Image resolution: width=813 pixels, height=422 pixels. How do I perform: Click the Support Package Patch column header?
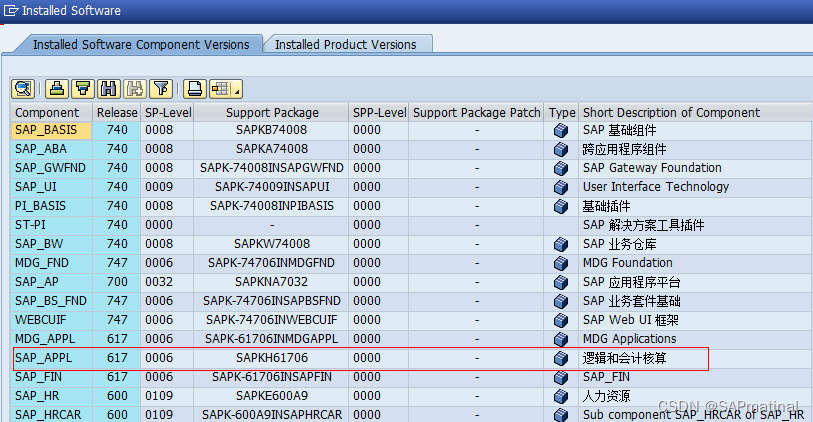coord(476,112)
